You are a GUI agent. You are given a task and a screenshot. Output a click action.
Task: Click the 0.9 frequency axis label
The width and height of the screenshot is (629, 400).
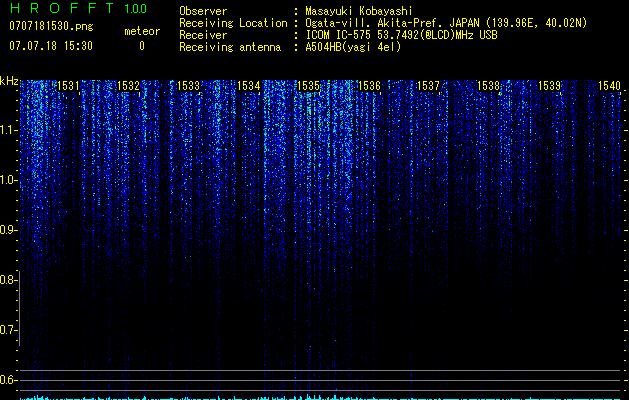click(8, 230)
